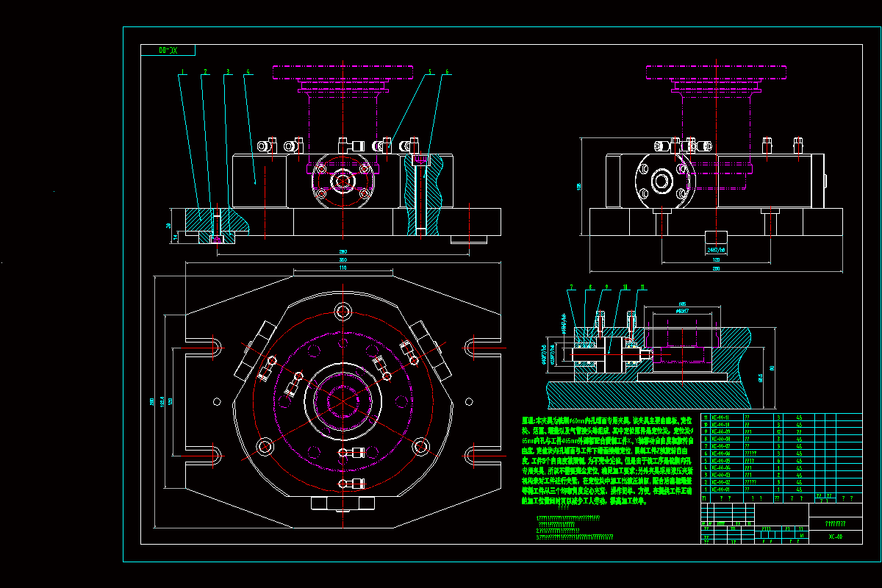Click the XC-00 drawing number in title block

pyautogui.click(x=835, y=537)
